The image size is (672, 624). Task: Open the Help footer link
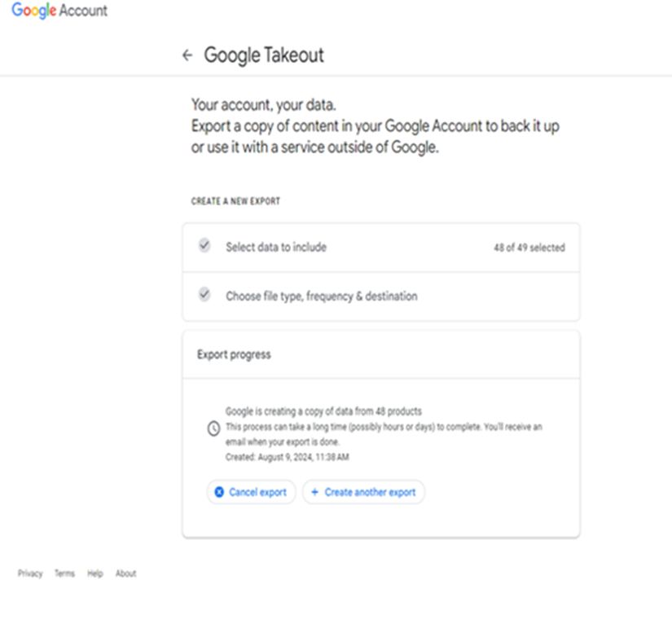(95, 573)
